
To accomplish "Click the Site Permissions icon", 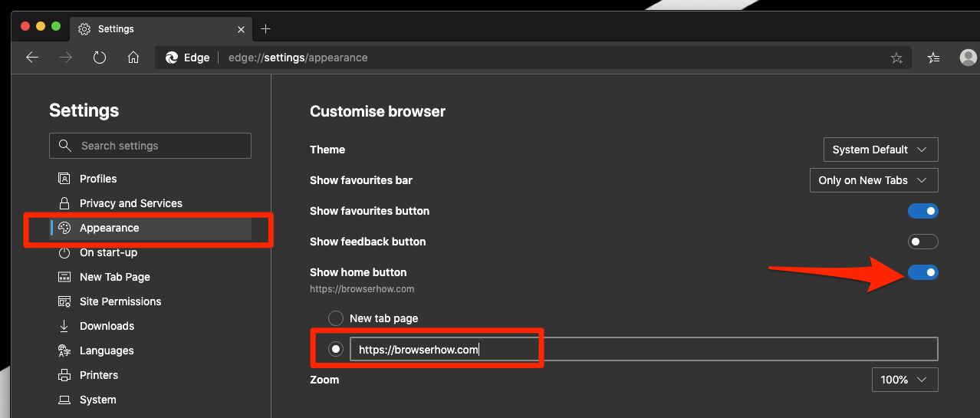I will click(64, 301).
